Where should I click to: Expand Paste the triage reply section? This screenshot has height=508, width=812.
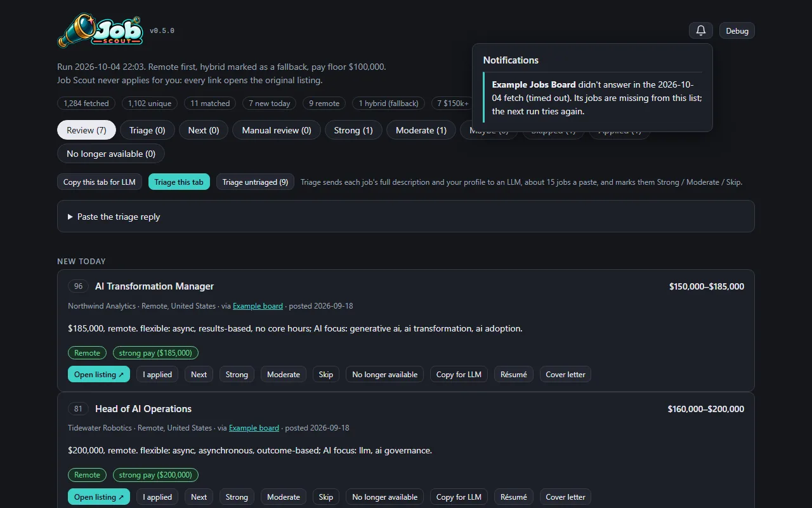[406, 217]
